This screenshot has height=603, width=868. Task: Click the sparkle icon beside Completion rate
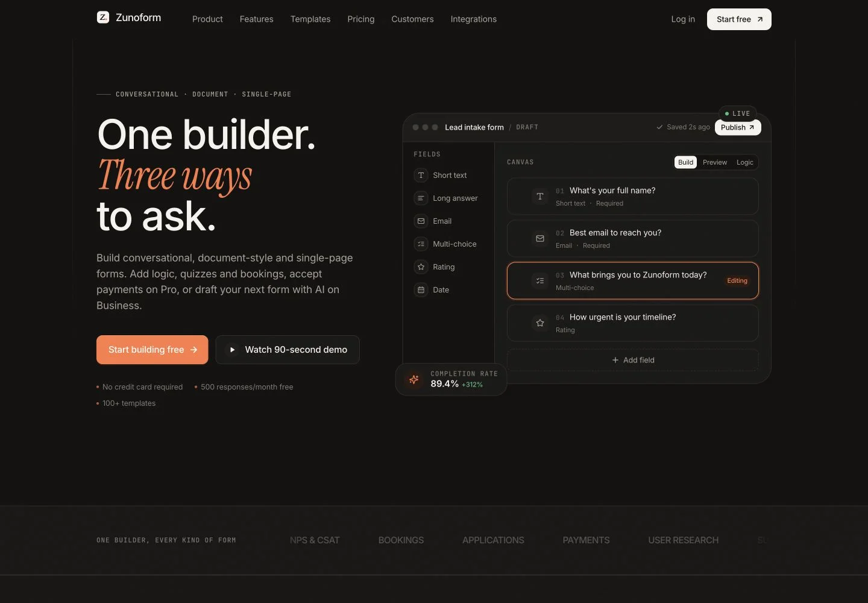pyautogui.click(x=414, y=379)
